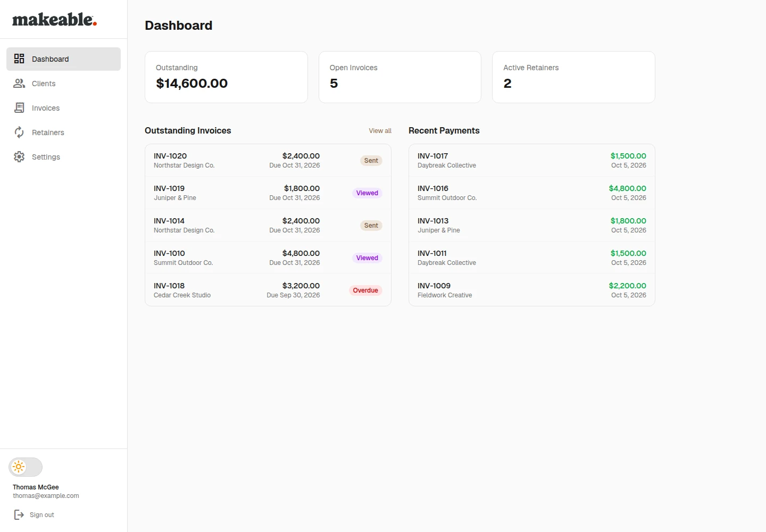Click the Sign out arrow icon
The image size is (766, 532).
[19, 514]
